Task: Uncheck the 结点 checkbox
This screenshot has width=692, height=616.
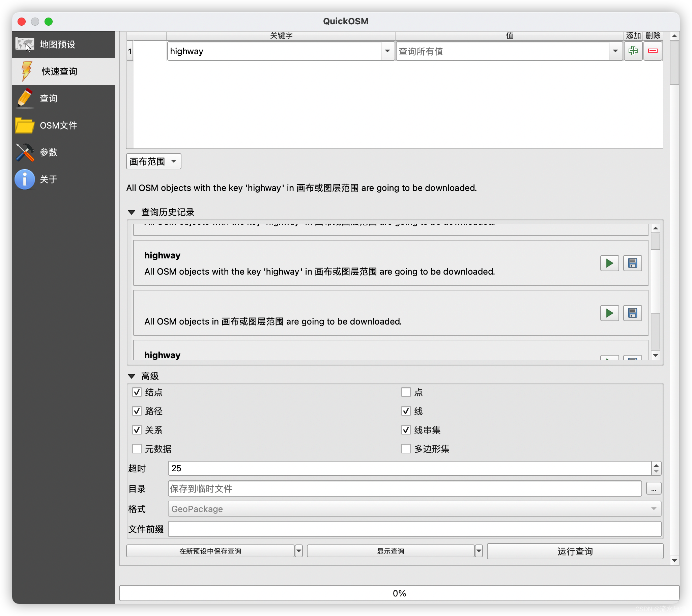Action: point(137,392)
